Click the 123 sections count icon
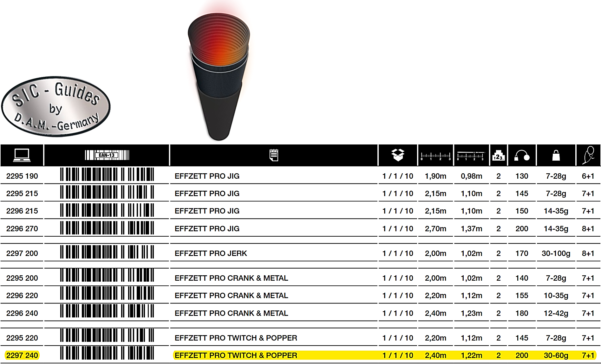This screenshot has width=601, height=364. click(x=498, y=156)
